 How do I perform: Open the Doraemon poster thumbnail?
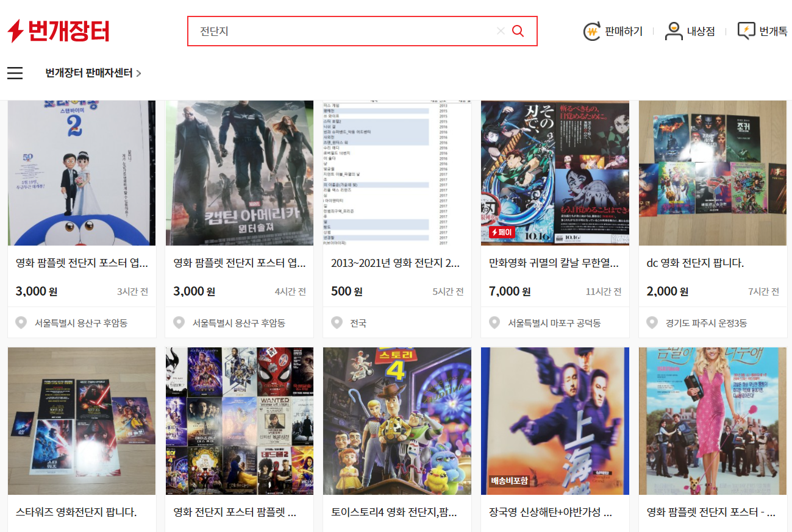click(x=82, y=173)
